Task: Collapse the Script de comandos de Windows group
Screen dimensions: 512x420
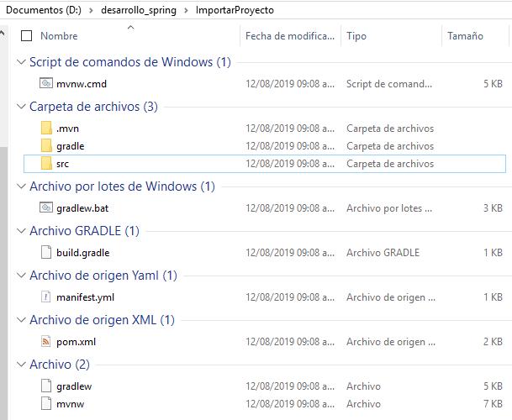Action: pos(21,63)
